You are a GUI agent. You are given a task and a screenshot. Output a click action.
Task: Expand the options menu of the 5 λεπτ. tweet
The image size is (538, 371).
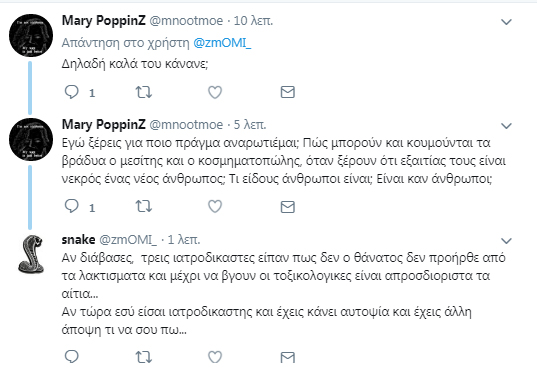coord(506,126)
